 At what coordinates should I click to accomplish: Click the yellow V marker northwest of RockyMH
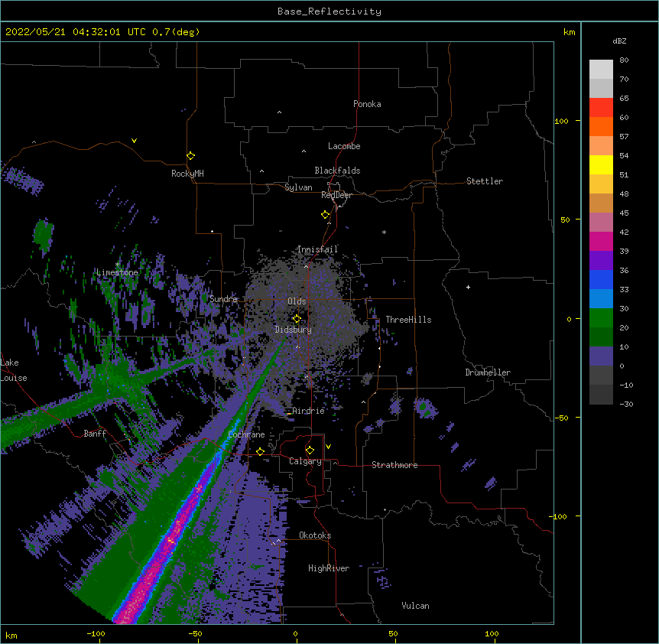pos(134,141)
